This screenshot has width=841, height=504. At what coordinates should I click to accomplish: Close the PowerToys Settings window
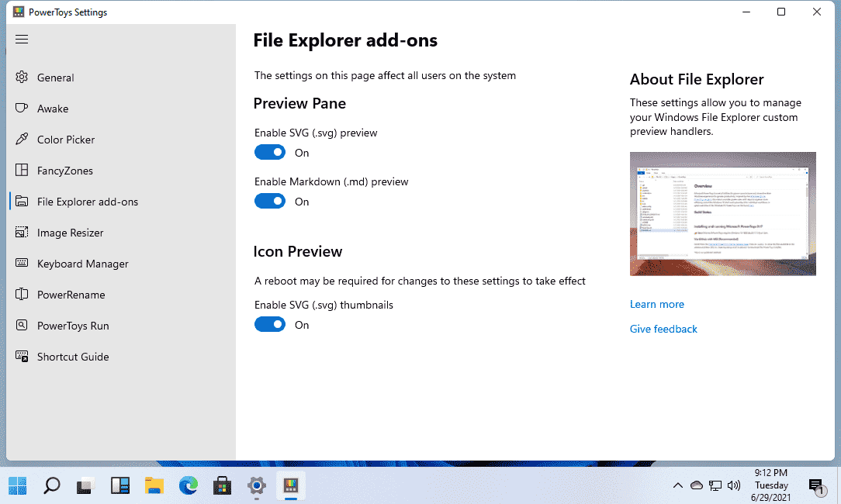817,12
